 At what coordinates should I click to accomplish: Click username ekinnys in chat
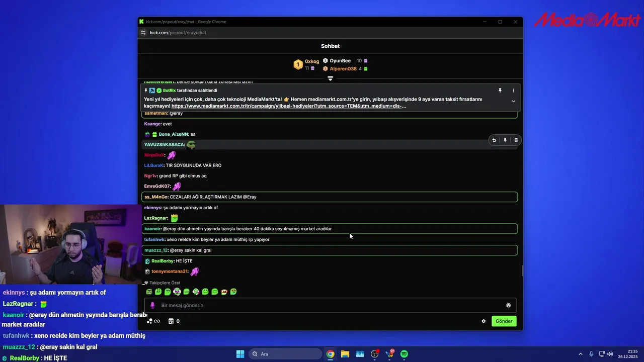153,208
